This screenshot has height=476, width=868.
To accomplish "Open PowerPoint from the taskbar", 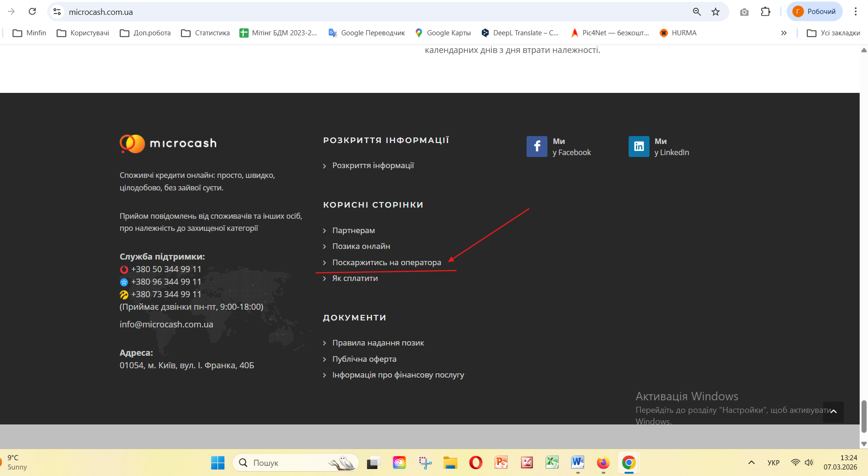I will point(501,463).
